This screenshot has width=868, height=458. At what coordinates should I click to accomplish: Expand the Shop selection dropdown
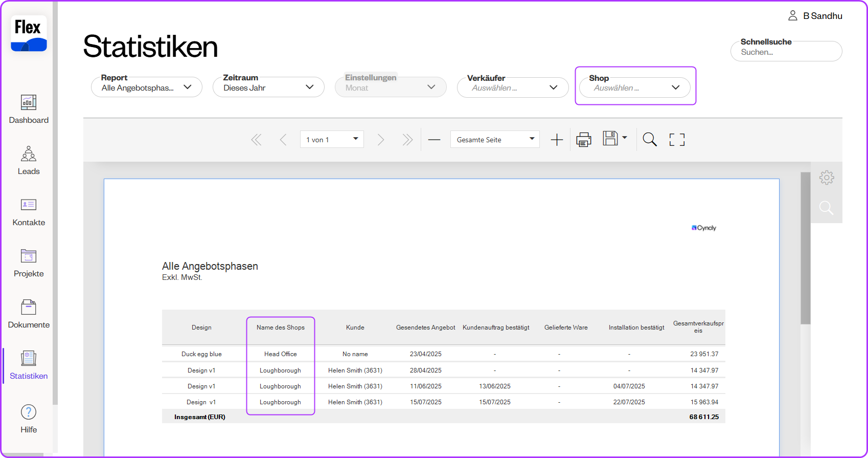[x=635, y=88]
